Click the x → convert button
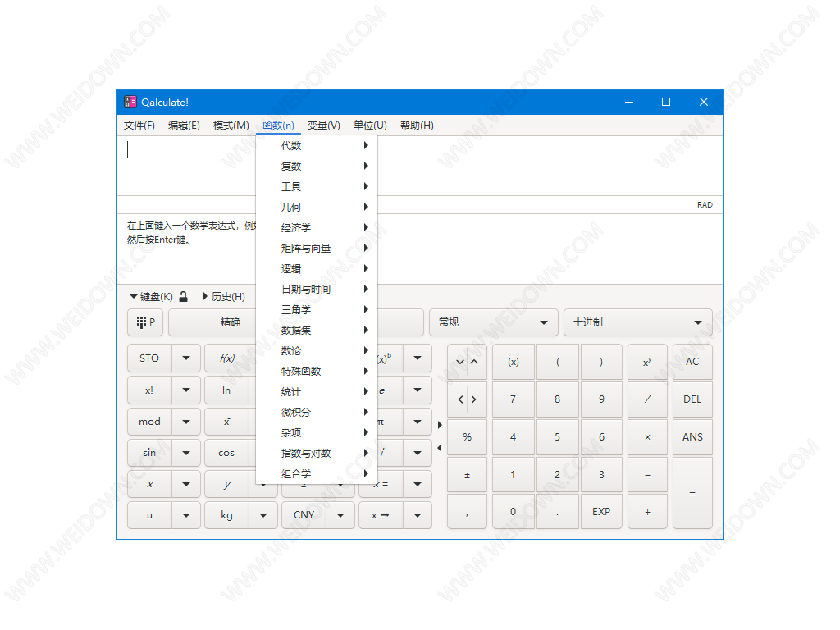840x630 pixels. (381, 515)
